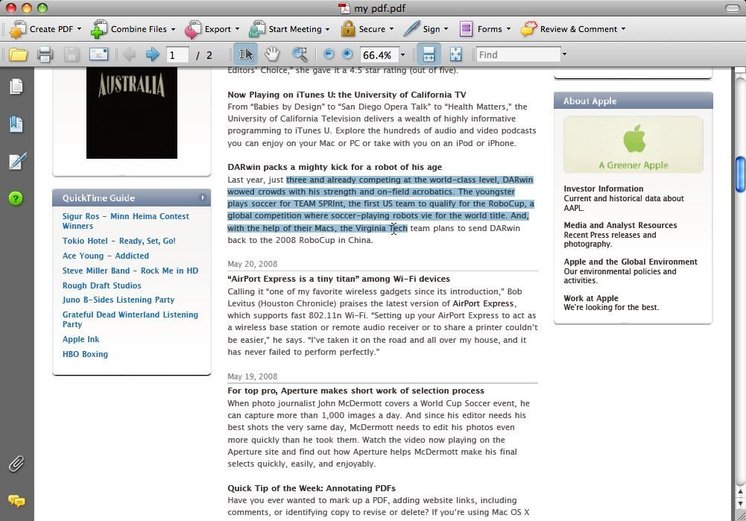Click the Australia movie poster thumbnail

tap(132, 113)
